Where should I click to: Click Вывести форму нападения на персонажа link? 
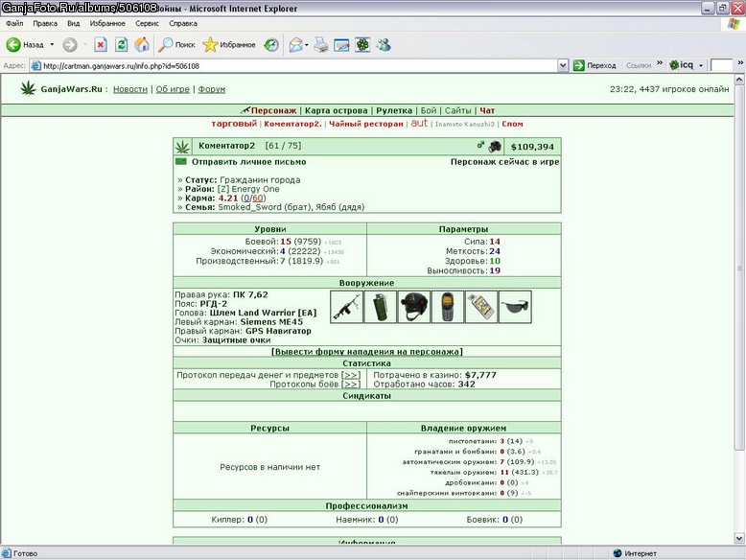click(x=367, y=352)
